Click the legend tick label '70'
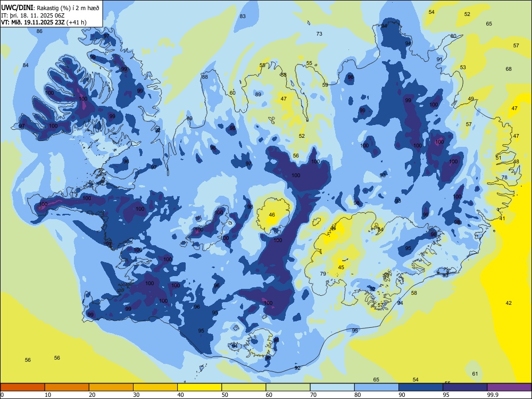This screenshot has height=399, width=532. click(313, 395)
